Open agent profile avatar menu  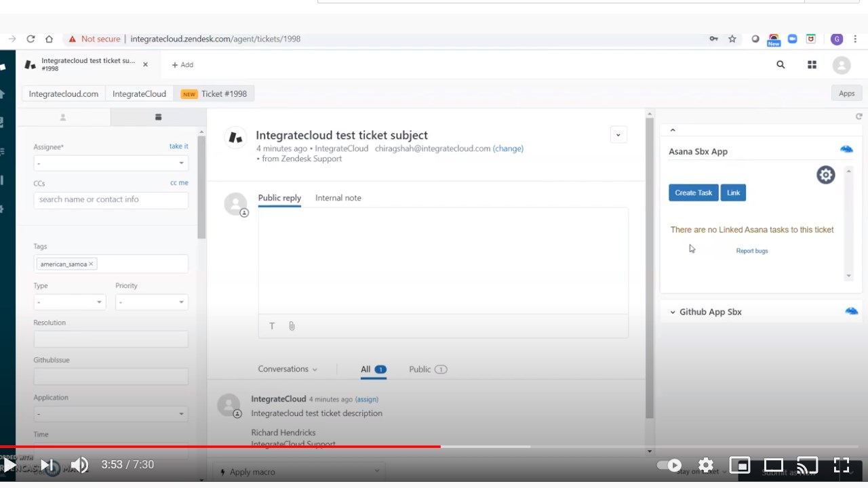pyautogui.click(x=842, y=65)
